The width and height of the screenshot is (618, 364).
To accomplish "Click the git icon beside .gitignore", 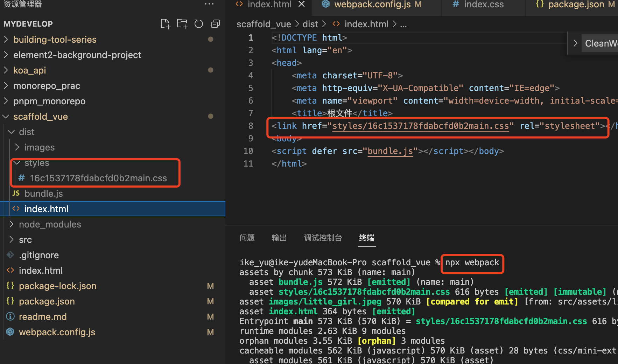I will 10,255.
